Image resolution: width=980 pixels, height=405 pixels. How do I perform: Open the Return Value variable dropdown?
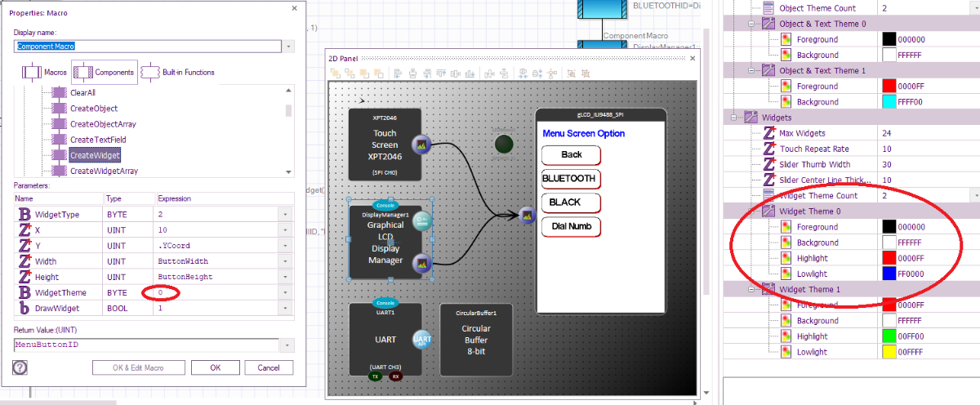pos(286,345)
